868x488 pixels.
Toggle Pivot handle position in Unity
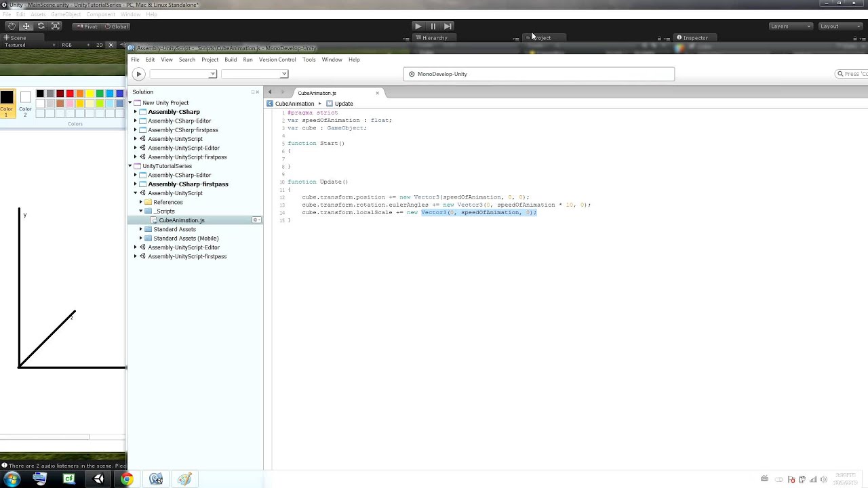87,26
